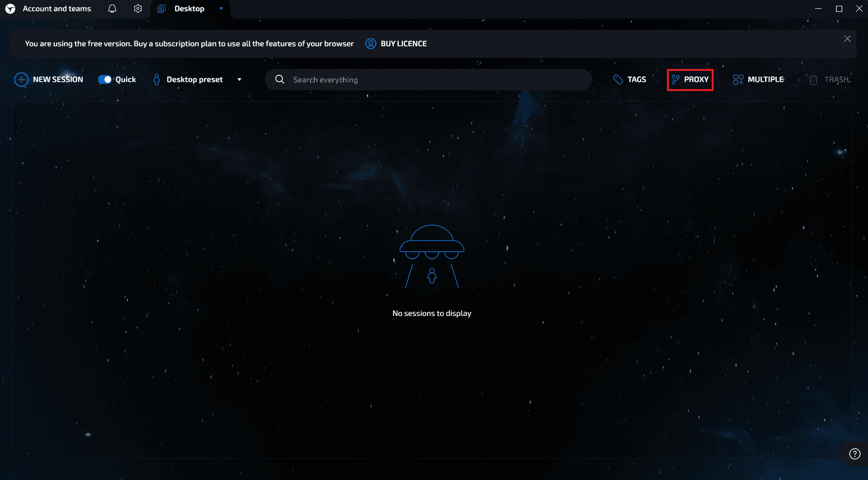
Task: Expand the Desktop tab dropdown arrow
Action: 221,9
